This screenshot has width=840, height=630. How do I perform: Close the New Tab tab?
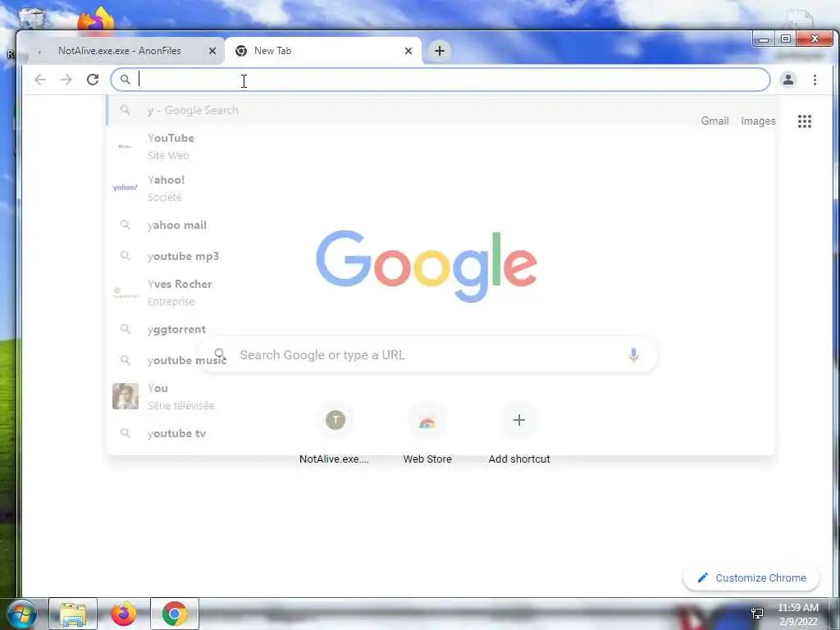(409, 51)
